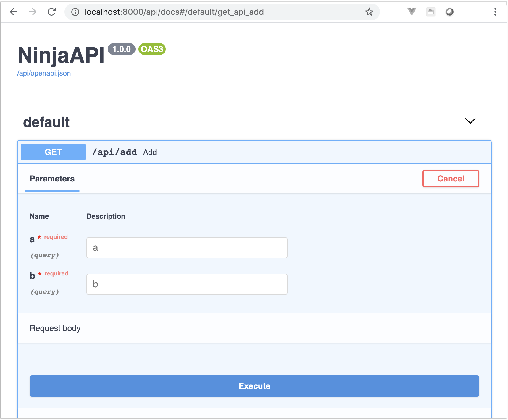
Task: Click the camera extension icon
Action: click(430, 12)
